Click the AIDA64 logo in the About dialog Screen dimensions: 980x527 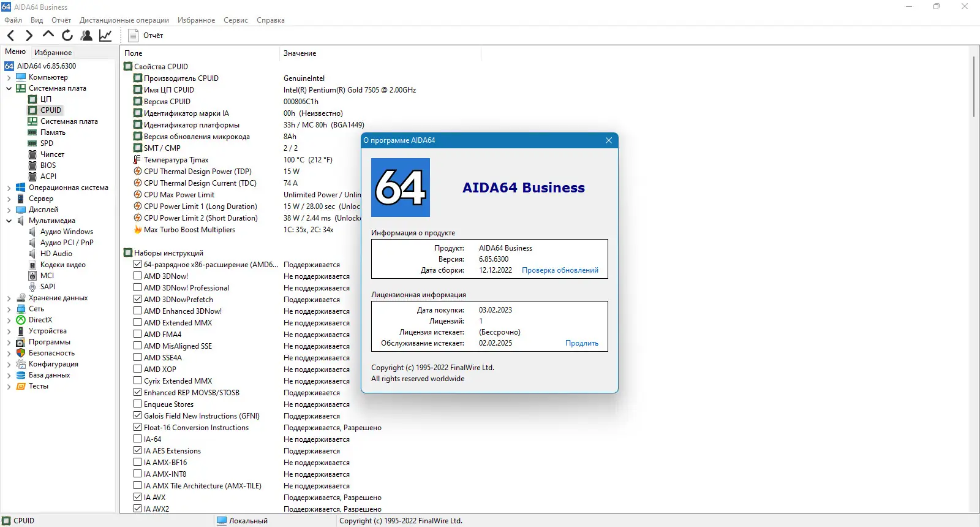(x=401, y=188)
